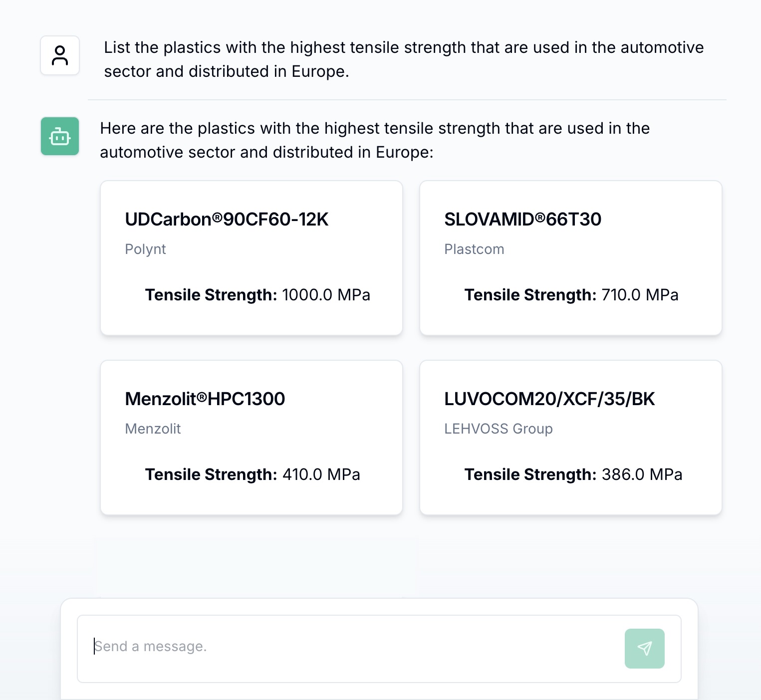Open the Menzolit®HPC1300 material card
Screen dimensions: 761x700
coord(251,438)
